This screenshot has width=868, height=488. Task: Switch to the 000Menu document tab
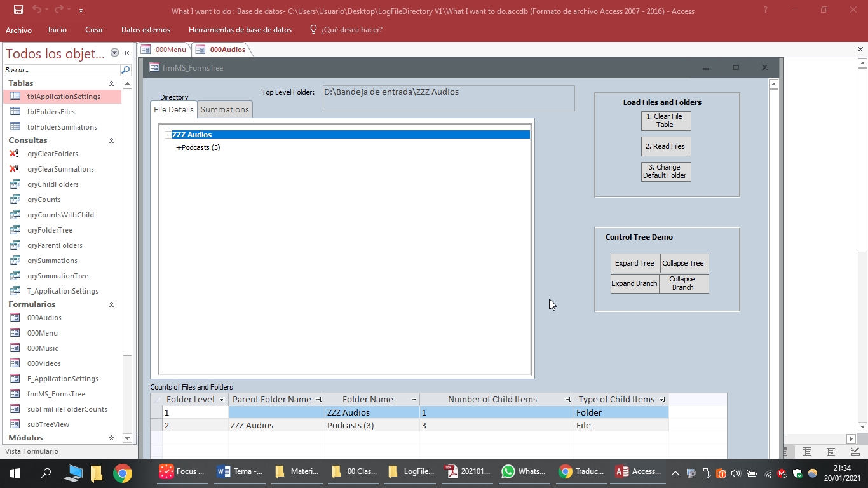click(x=165, y=50)
